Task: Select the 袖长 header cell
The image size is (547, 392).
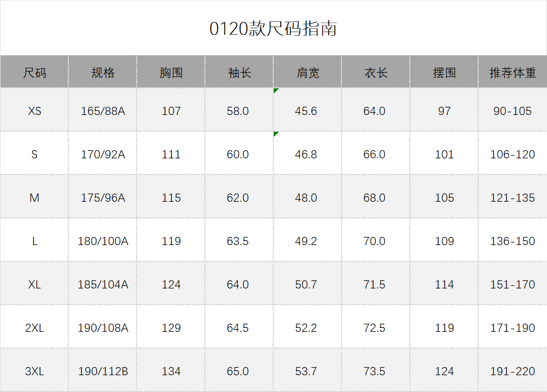Action: [240, 72]
